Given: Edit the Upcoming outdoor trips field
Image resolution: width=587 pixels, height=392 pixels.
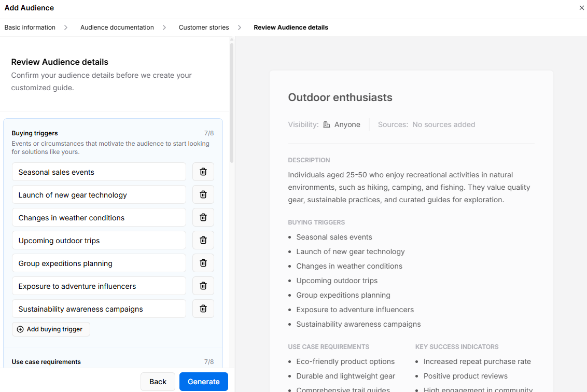Looking at the screenshot, I should 99,241.
